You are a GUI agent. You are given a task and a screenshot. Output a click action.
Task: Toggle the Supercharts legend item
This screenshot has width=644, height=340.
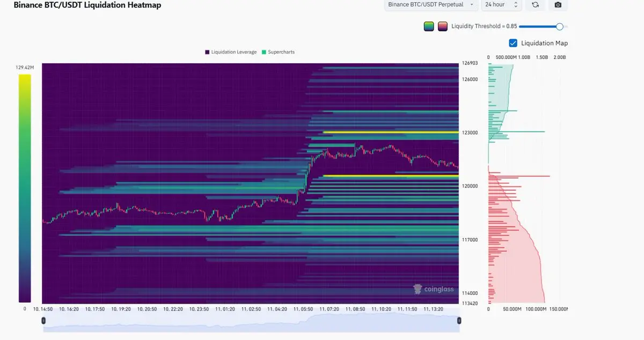[x=278, y=52]
